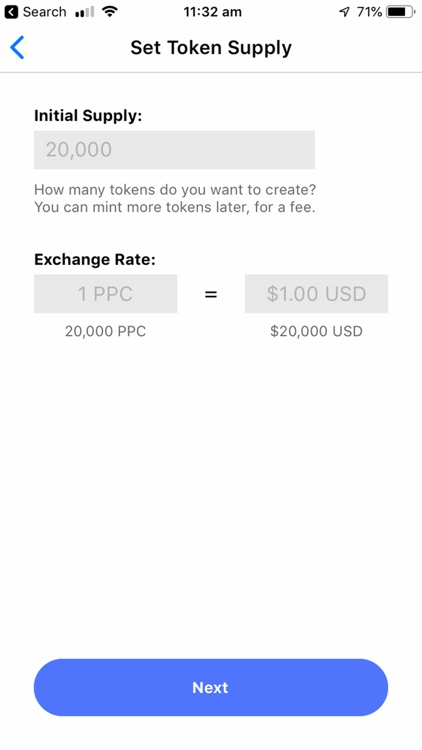Tap the 71% battery percentage

tap(369, 12)
